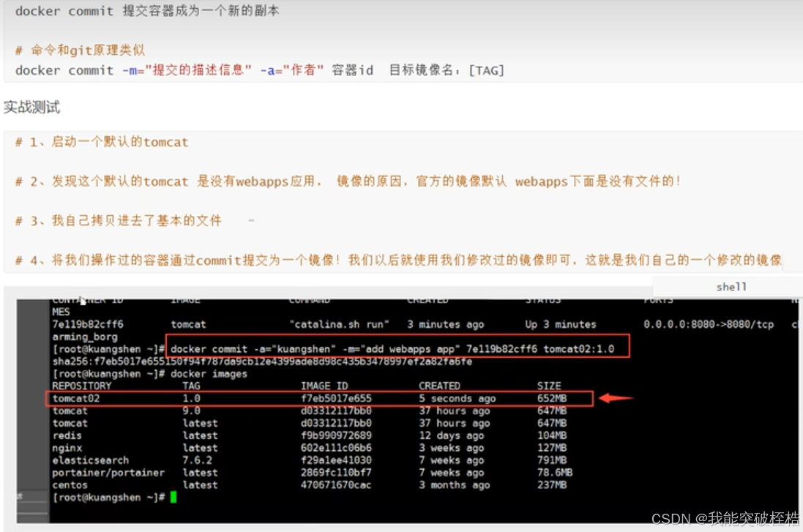The height and width of the screenshot is (532, 803).
Task: Click the docker commit -a="kuangshen" command
Action: click(392, 349)
